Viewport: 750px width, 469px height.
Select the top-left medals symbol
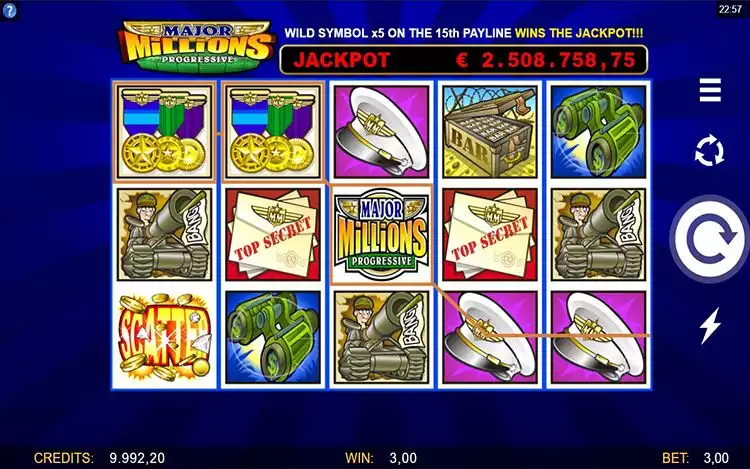pyautogui.click(x=164, y=132)
